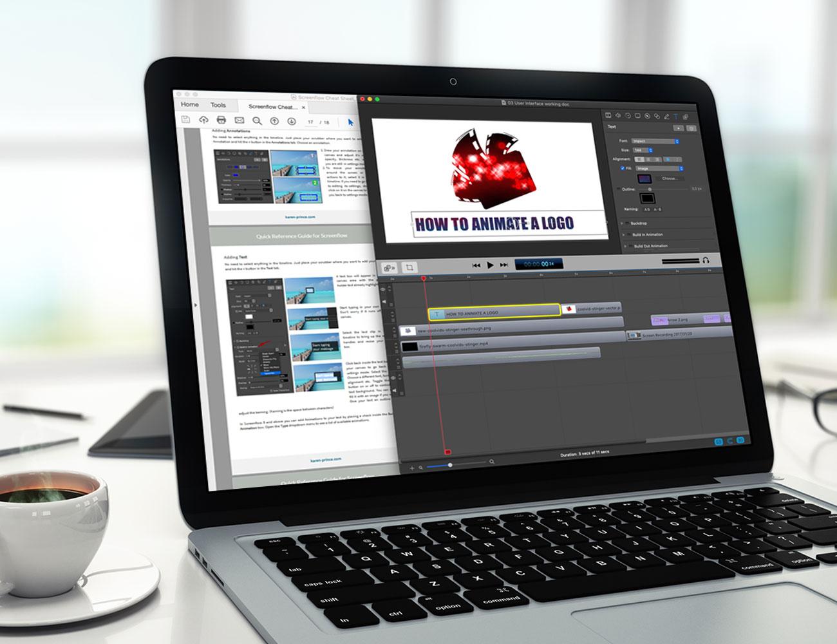Click the Choose... button for fill image
Image resolution: width=837 pixels, height=644 pixels.
point(670,178)
